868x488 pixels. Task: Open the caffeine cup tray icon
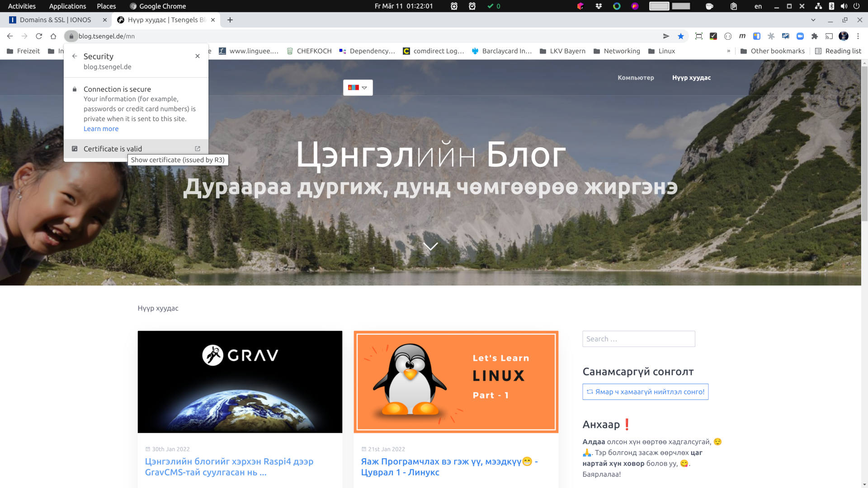709,6
